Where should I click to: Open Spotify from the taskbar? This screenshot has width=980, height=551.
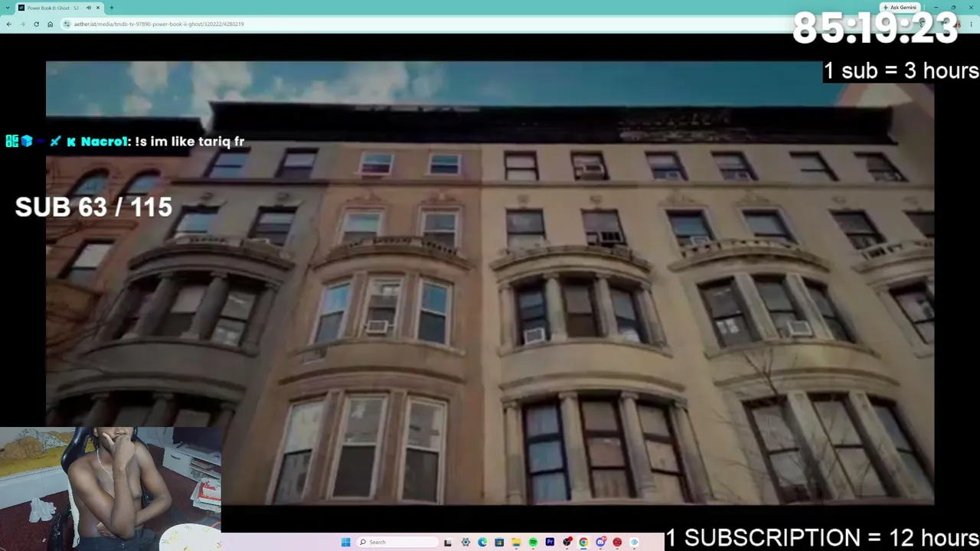(x=533, y=543)
